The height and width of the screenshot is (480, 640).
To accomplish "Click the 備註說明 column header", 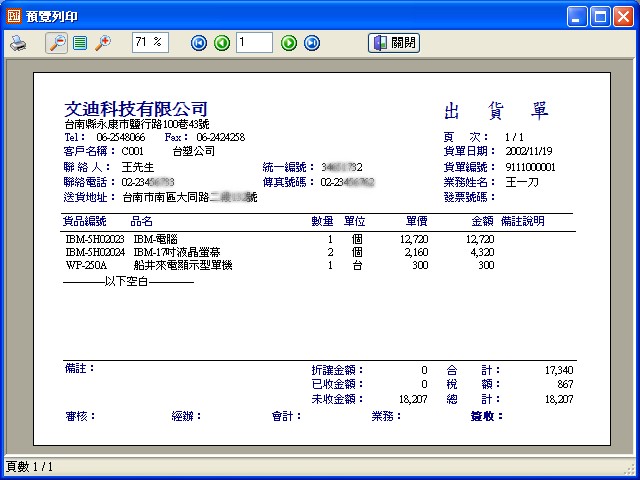I will click(523, 221).
